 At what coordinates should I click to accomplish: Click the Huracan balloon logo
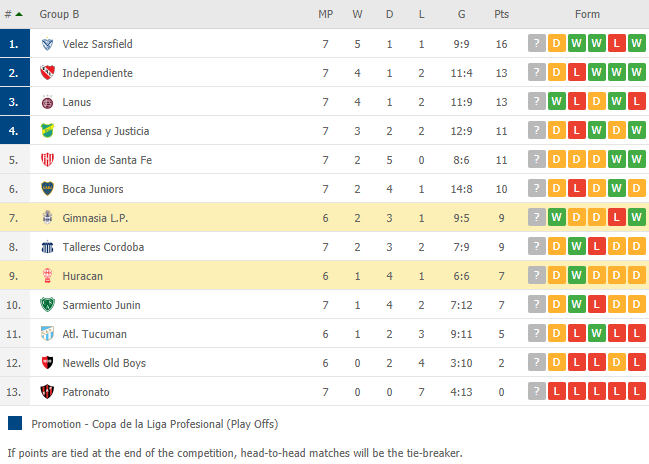pos(48,276)
